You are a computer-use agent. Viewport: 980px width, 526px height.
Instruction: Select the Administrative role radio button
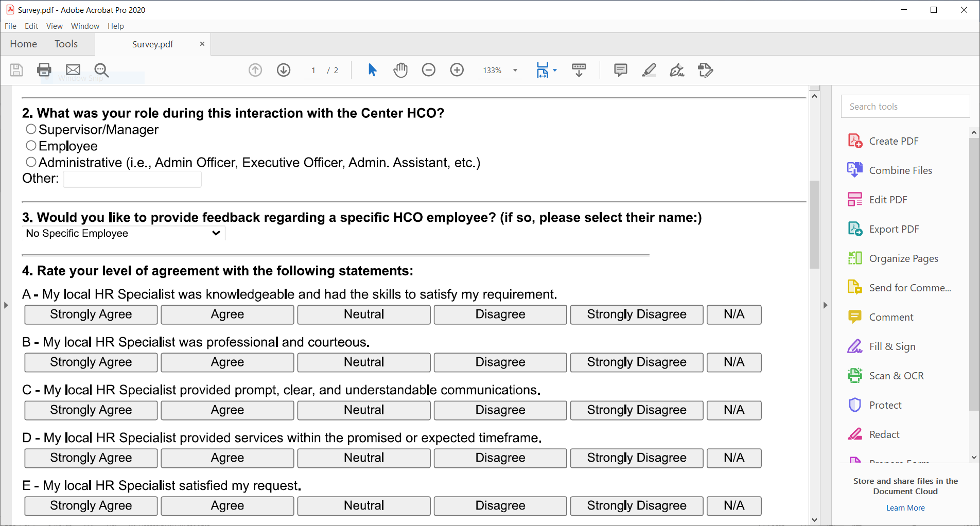[31, 162]
